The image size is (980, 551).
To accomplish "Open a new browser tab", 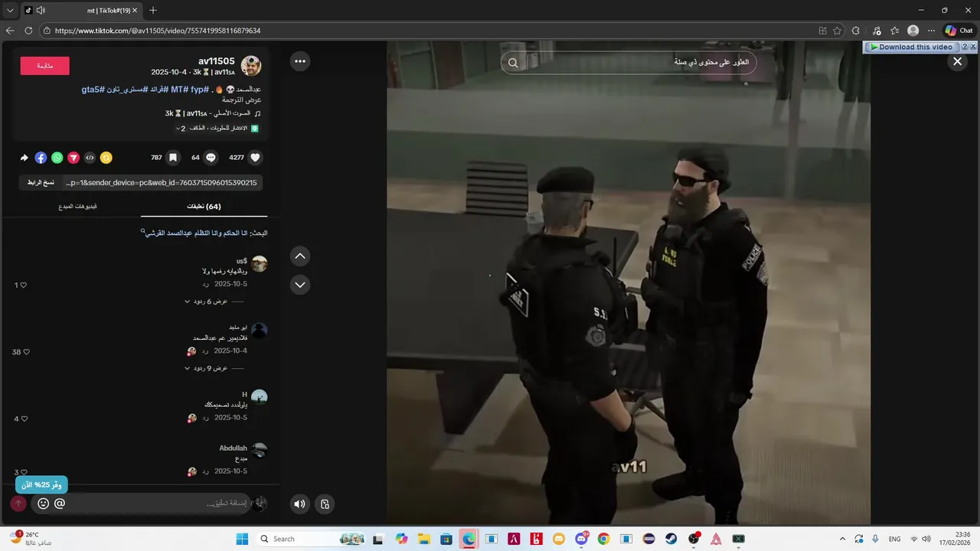I will tap(152, 10).
